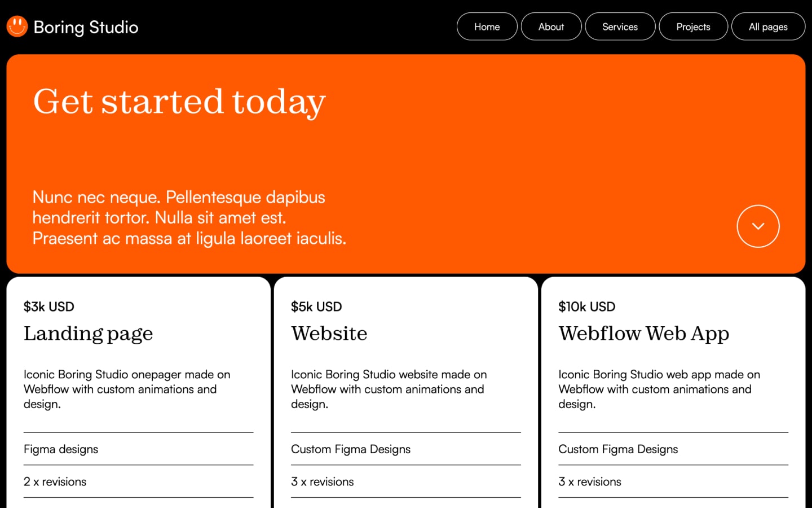Click the Boring Studio smiley face logo

(x=16, y=26)
